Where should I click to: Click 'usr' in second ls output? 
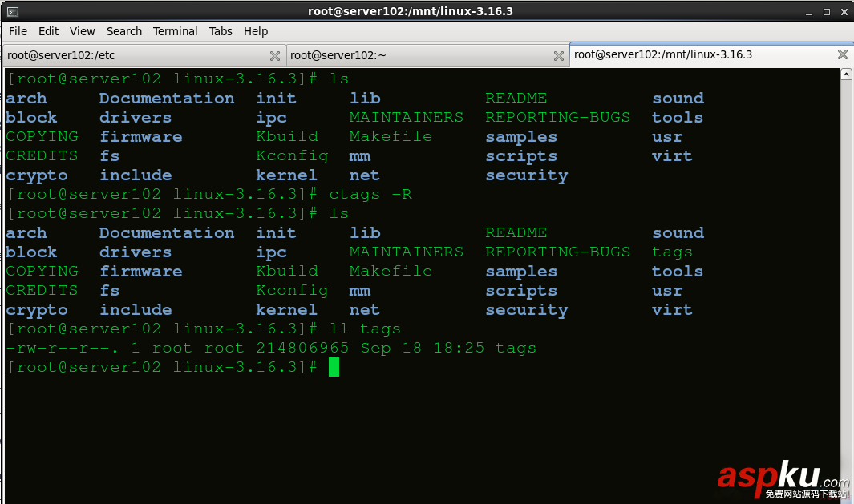tap(667, 291)
